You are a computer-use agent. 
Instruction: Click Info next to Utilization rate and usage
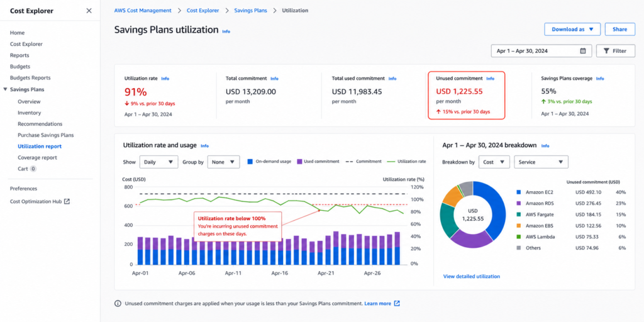(204, 146)
